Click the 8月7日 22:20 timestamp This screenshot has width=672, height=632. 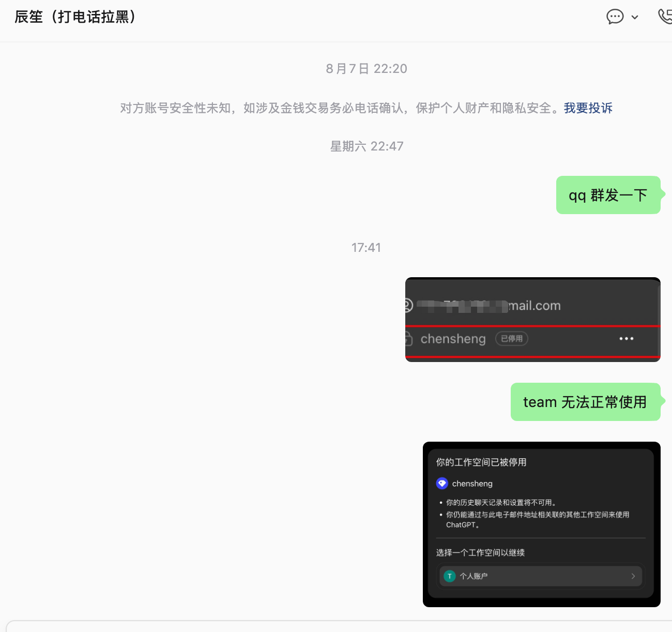pyautogui.click(x=366, y=69)
